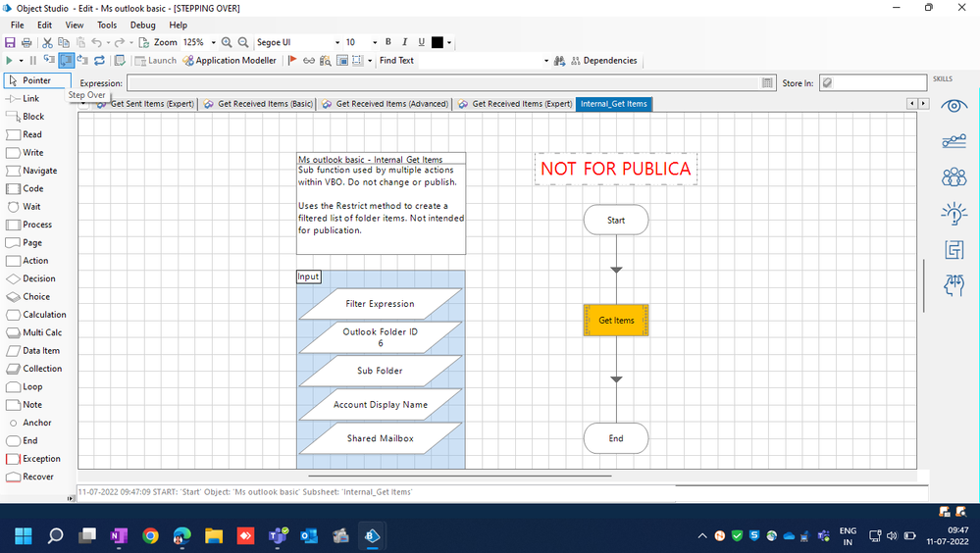This screenshot has width=980, height=553.
Task: Click the Dependencies button
Action: pos(603,61)
